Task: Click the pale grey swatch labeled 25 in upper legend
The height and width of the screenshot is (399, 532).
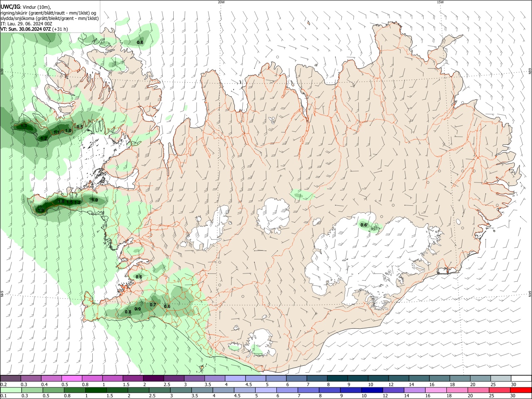Action: tap(501, 378)
